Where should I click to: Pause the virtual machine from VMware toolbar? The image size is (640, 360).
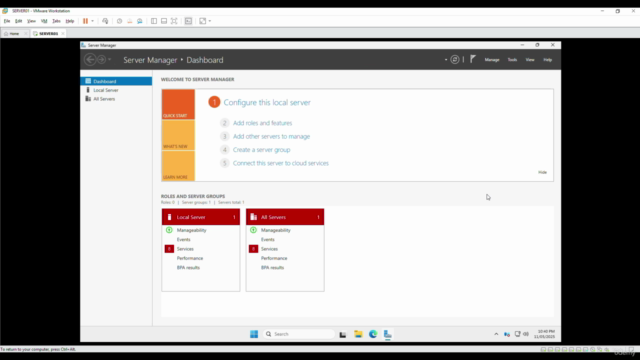(x=85, y=21)
